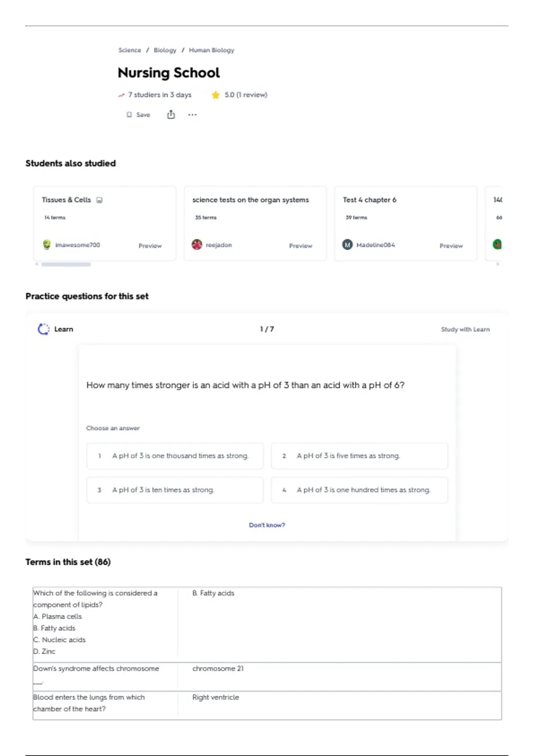This screenshot has width=534, height=756.
Task: Click the Save bookmark icon
Action: (129, 115)
